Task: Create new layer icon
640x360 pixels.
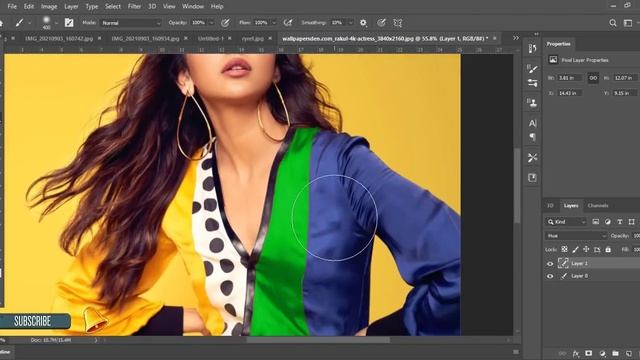Action: [629, 353]
